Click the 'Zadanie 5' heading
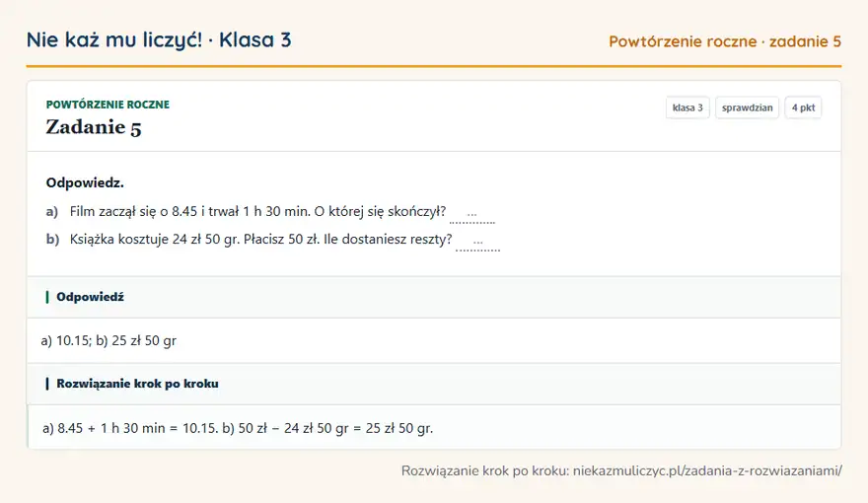Viewport: 868px width, 503px height. pos(94,127)
